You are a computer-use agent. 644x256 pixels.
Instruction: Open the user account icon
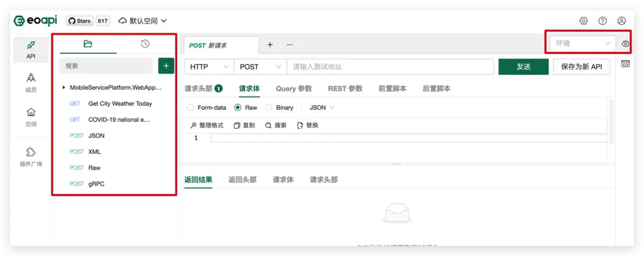622,21
